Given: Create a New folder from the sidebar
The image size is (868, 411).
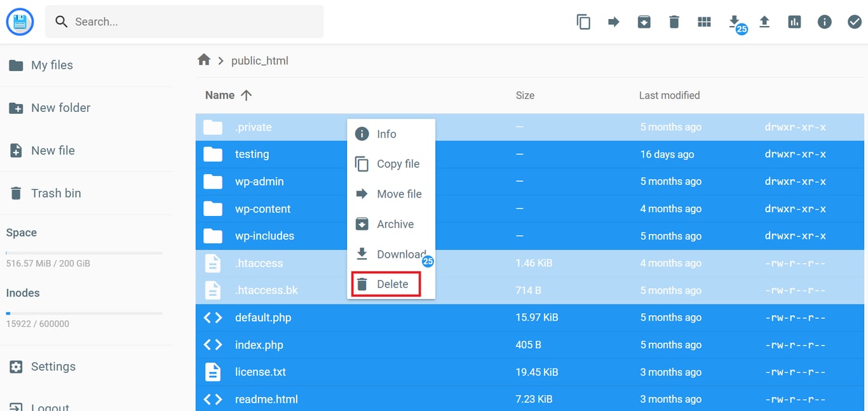Looking at the screenshot, I should tap(60, 107).
